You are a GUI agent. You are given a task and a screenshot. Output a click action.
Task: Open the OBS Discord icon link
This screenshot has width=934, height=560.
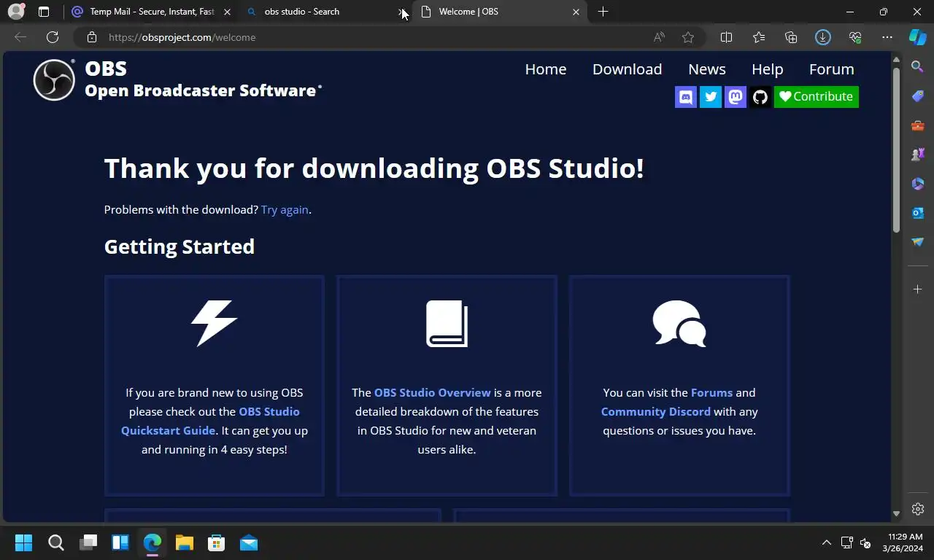click(686, 97)
